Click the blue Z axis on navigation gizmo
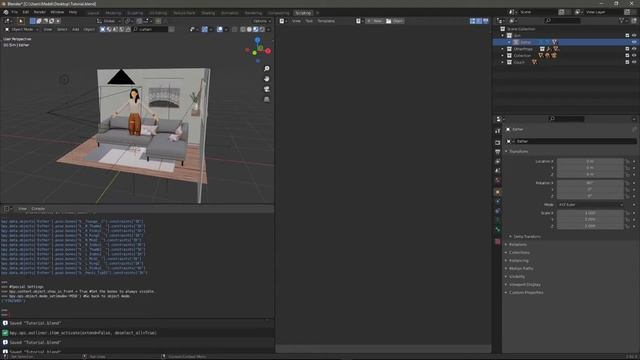Screen dimensions: 640x360 coord(258,40)
